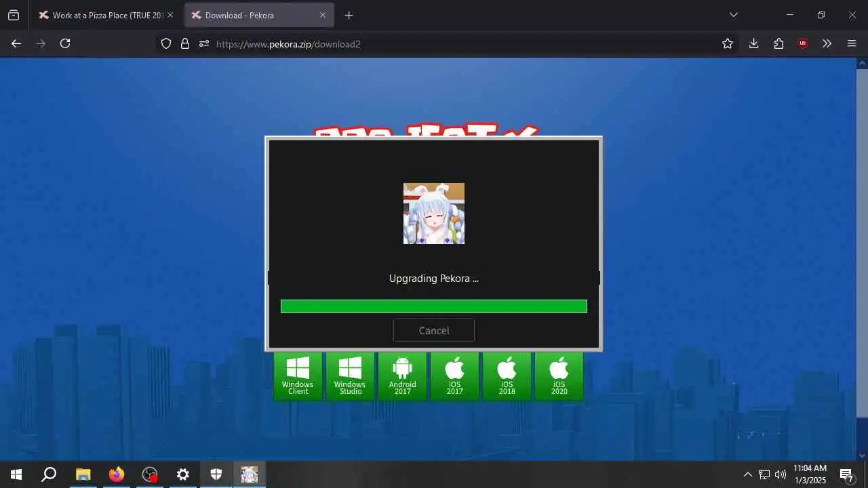
Task: Show more toolbar tools overflow
Action: point(827,43)
